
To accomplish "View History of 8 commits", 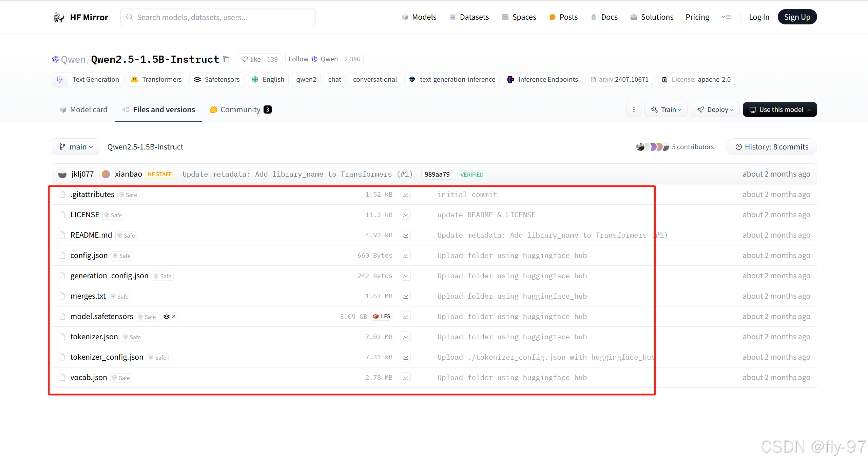I will (771, 147).
